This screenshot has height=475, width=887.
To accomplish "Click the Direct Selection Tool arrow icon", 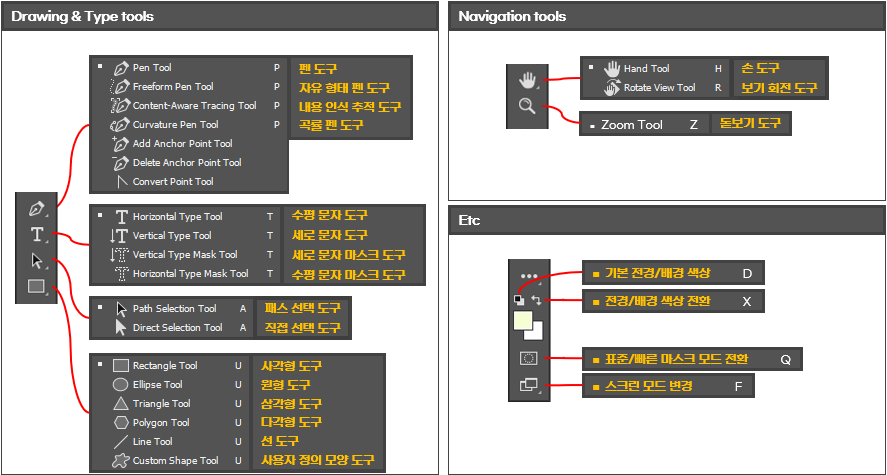I will (x=121, y=328).
